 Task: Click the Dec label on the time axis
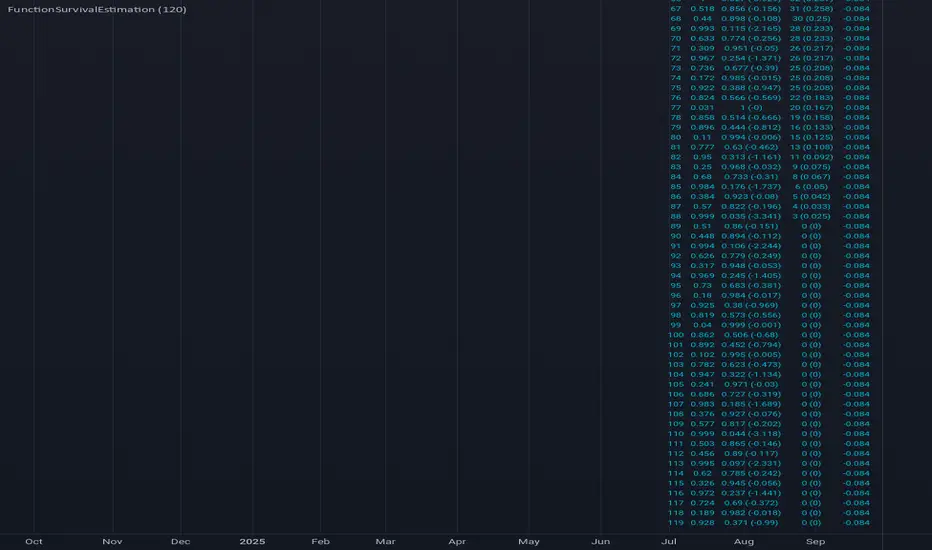[181, 542]
